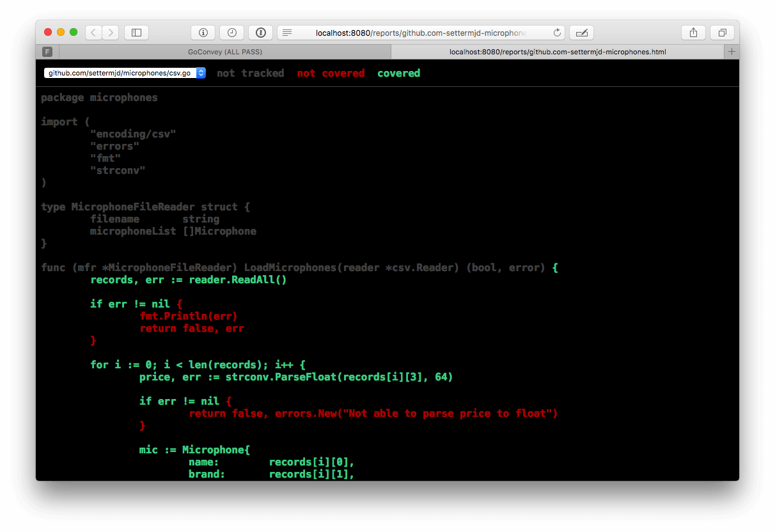Click the 'covered' legend label
The width and height of the screenshot is (775, 532).
pos(398,74)
